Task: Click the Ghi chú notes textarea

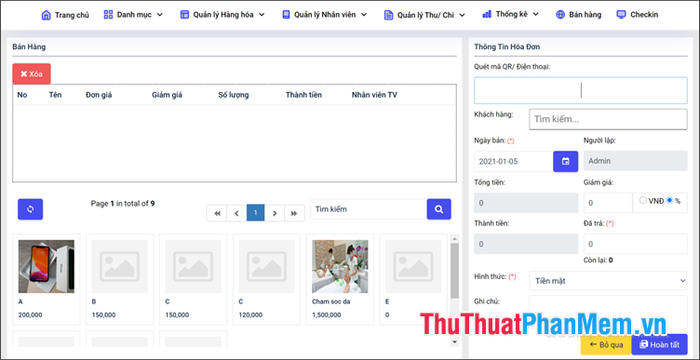Action: pyautogui.click(x=608, y=312)
